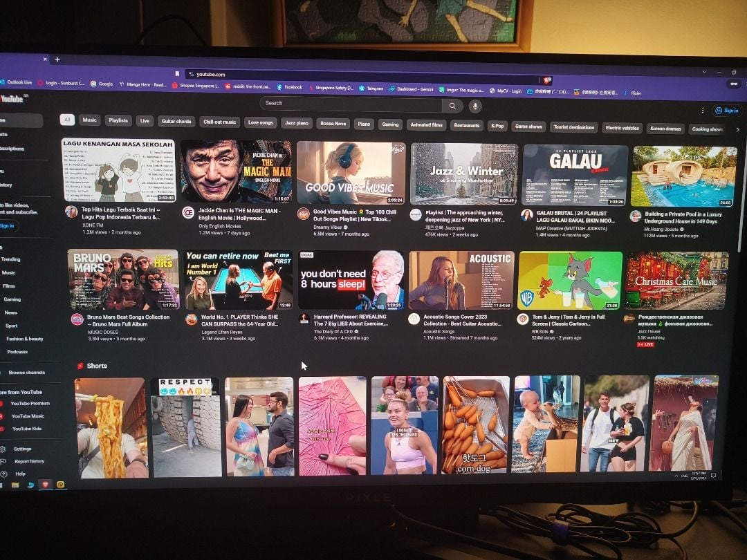
Task: Play the RESPECT Short thumbnail
Action: pos(186,427)
